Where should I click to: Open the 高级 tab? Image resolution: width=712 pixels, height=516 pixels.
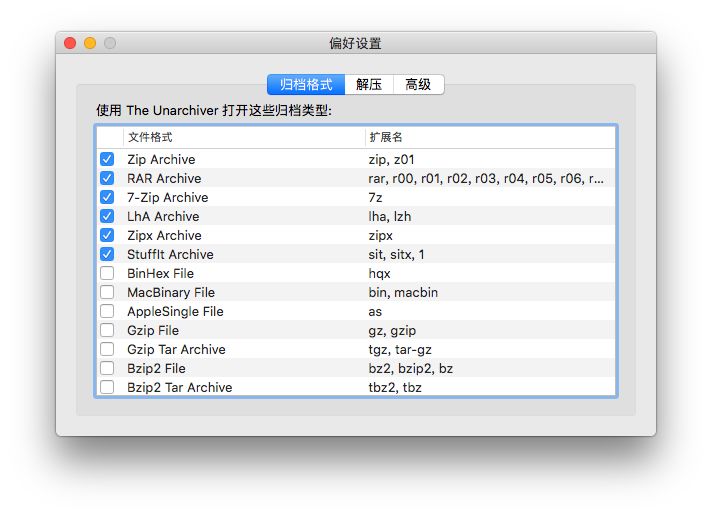click(x=418, y=84)
